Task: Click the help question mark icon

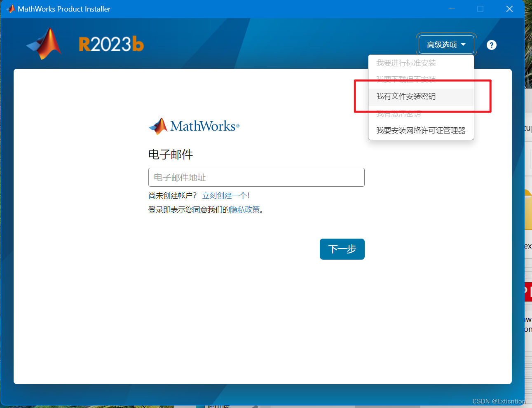Action: click(x=492, y=45)
